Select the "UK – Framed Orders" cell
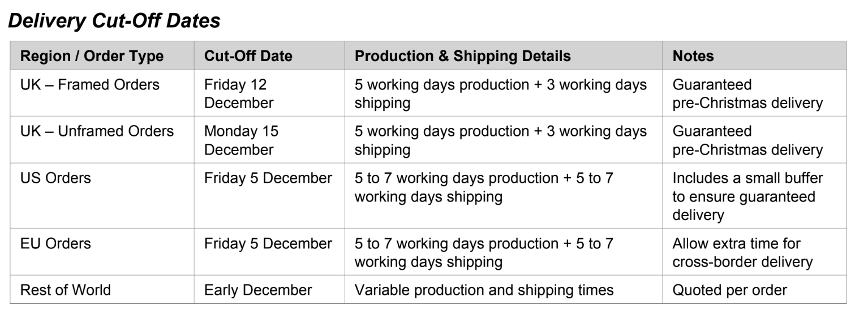This screenshot has width=868, height=318. [90, 85]
